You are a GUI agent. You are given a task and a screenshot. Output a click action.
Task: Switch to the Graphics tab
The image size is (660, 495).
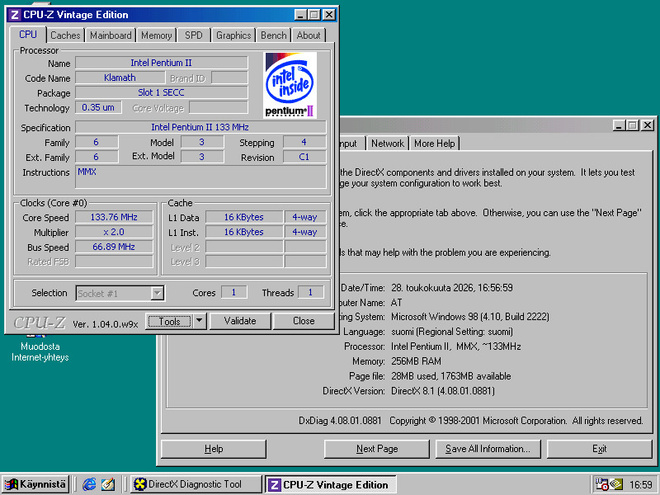[x=233, y=35]
